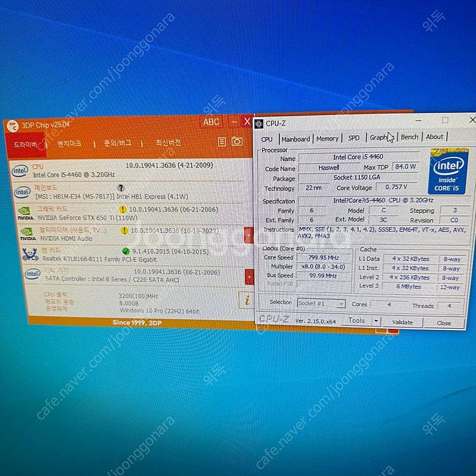Click the CPU-Z Name field 'Intel Core i5 4460'

[358, 157]
